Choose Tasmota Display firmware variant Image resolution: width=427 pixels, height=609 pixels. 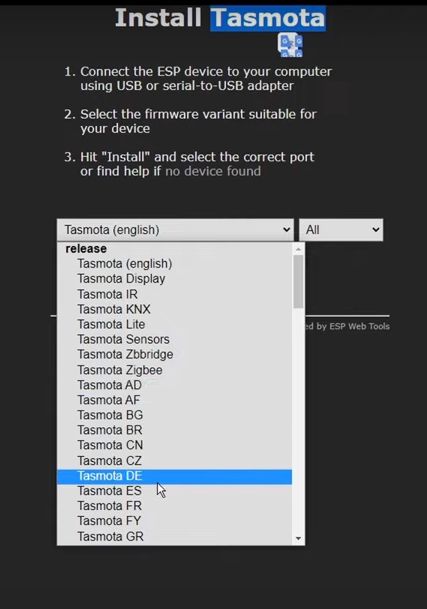click(174, 279)
